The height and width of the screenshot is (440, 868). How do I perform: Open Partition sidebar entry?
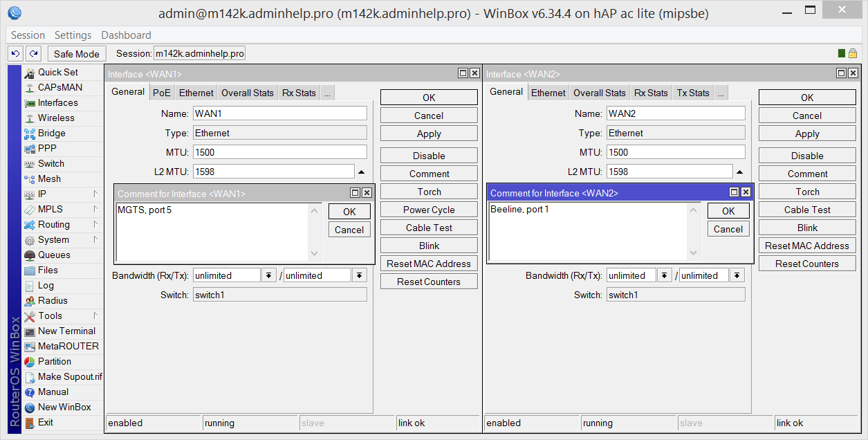[x=55, y=361]
